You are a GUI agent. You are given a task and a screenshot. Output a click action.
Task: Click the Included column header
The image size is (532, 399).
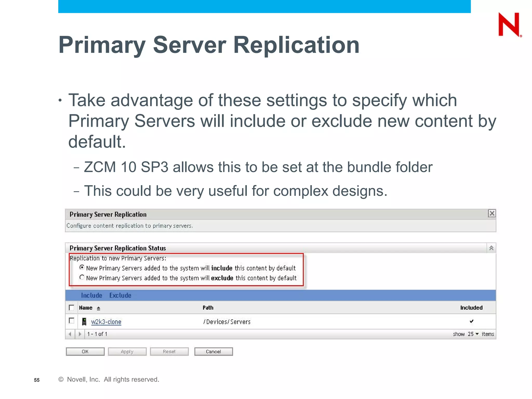(471, 308)
